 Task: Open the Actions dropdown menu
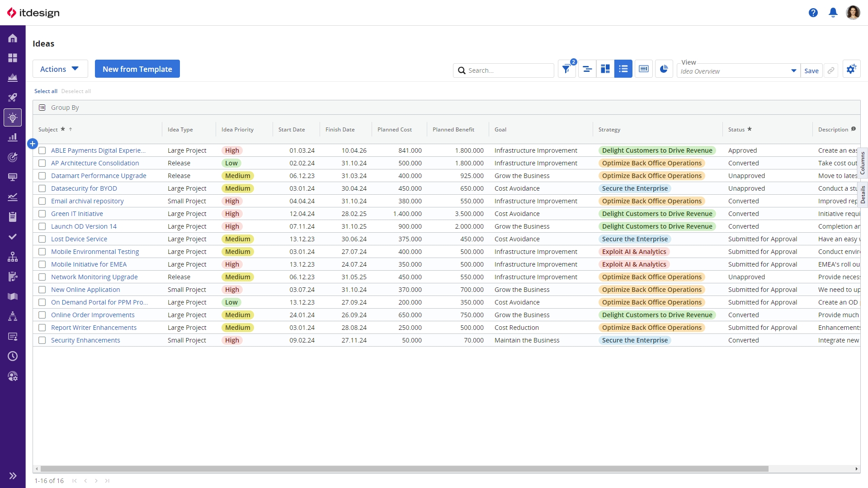click(60, 69)
